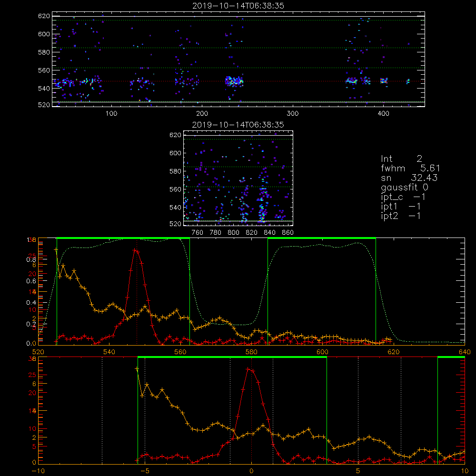Click x-axis label '780' under middle image

(216, 233)
